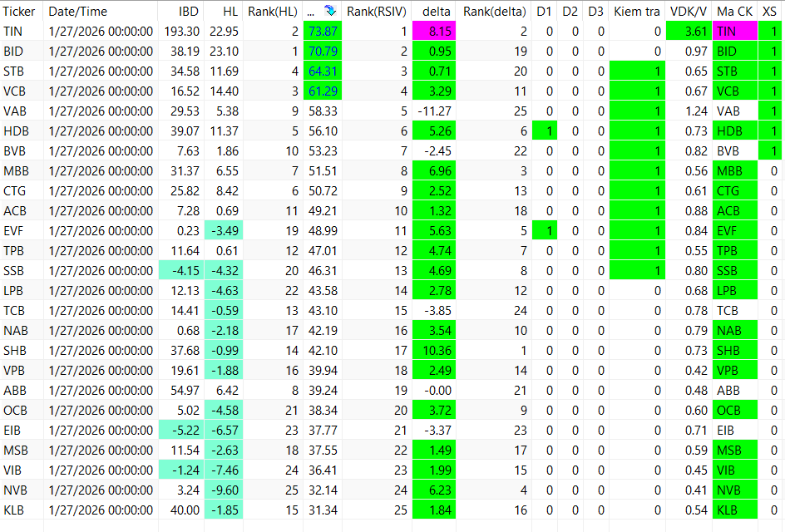
Task: Select VCB in the Ticker column
Action: tap(14, 91)
